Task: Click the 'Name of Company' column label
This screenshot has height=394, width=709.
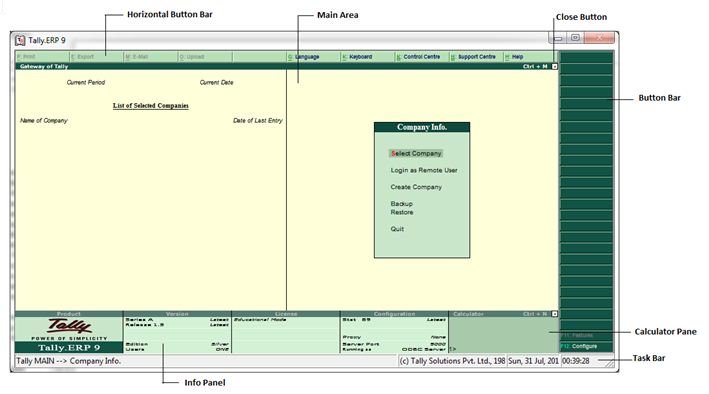Action: click(44, 120)
